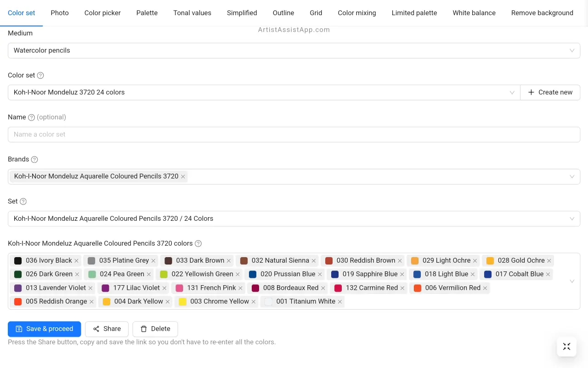This screenshot has height=368, width=588.
Task: Remove 018 Light Blue color tag
Action: click(x=473, y=275)
